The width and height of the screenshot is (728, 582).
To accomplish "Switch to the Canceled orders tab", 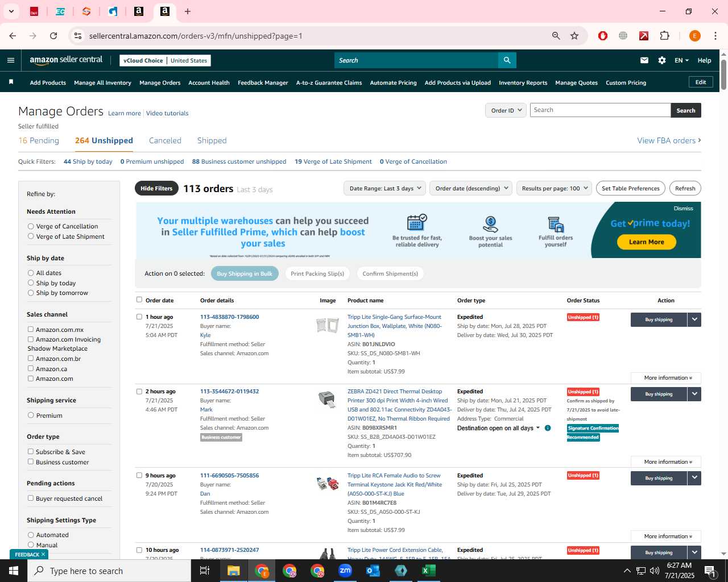I will [x=165, y=140].
